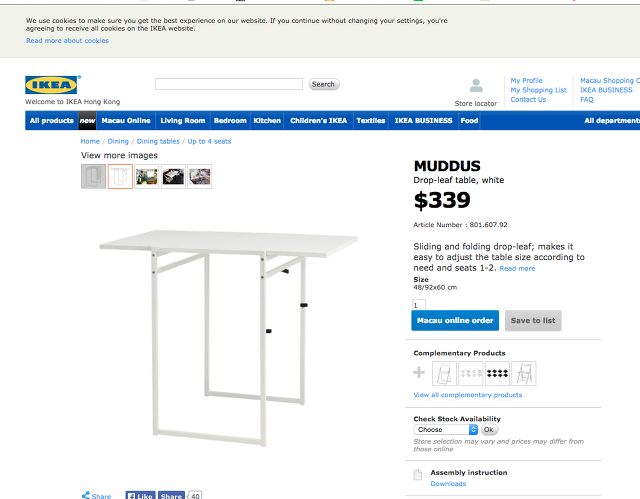This screenshot has width=640, height=499.
Task: Select first complementary folding chair thumbnail
Action: tap(445, 373)
